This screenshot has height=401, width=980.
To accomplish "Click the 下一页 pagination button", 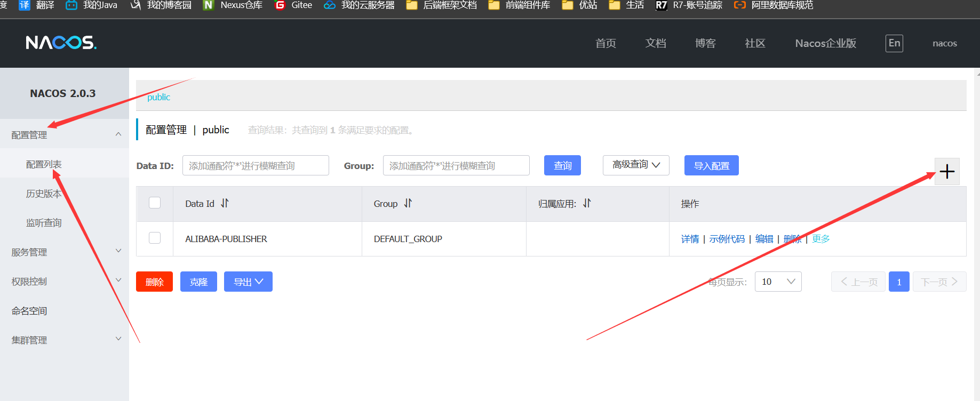I will 939,282.
